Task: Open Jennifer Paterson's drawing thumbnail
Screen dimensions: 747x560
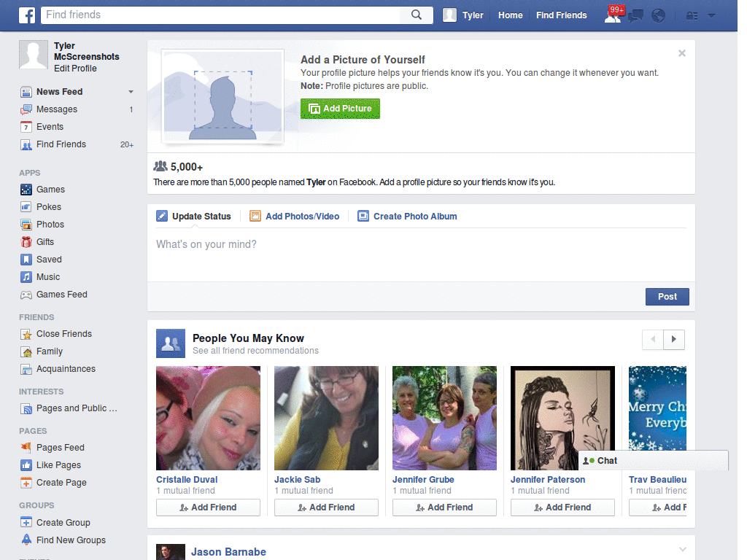Action: [x=562, y=418]
